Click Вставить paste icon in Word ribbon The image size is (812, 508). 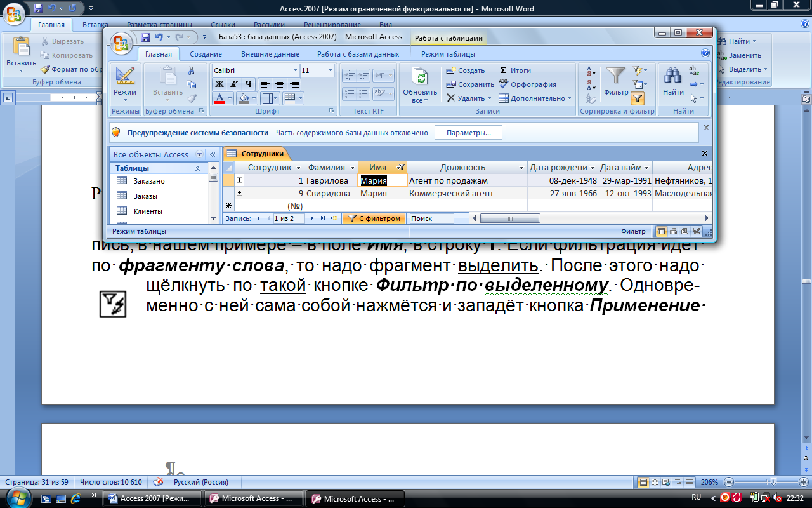(x=22, y=47)
